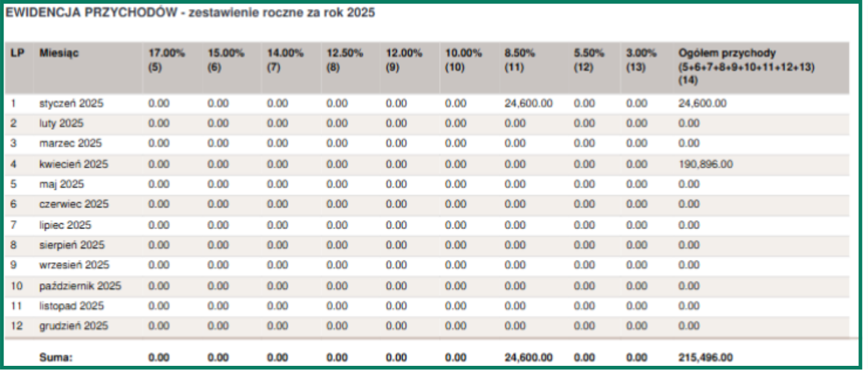This screenshot has width=868, height=370.
Task: Click 24,600.00 in the Suma row
Action: (529, 358)
